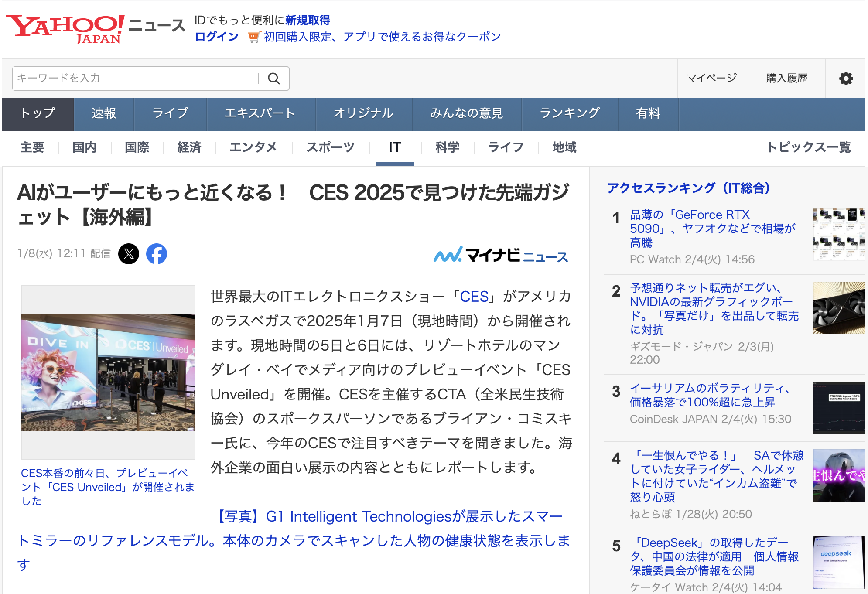Click NVIDIA graphics card ranking thumbnail
The height and width of the screenshot is (594, 868).
click(x=839, y=308)
